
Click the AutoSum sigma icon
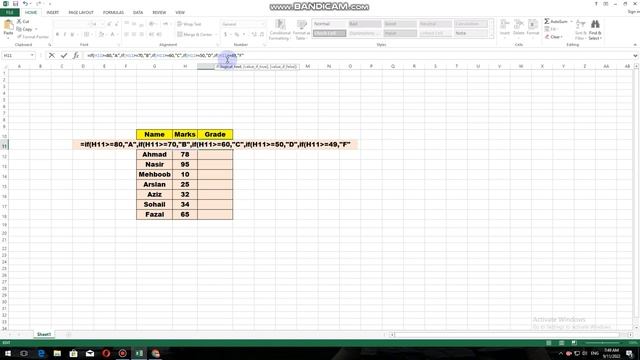tap(547, 21)
